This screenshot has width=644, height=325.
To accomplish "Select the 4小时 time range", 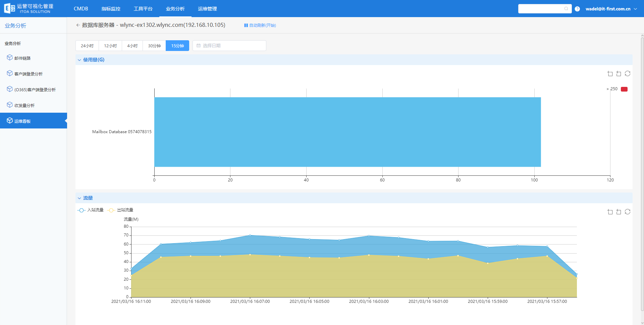I will click(132, 46).
